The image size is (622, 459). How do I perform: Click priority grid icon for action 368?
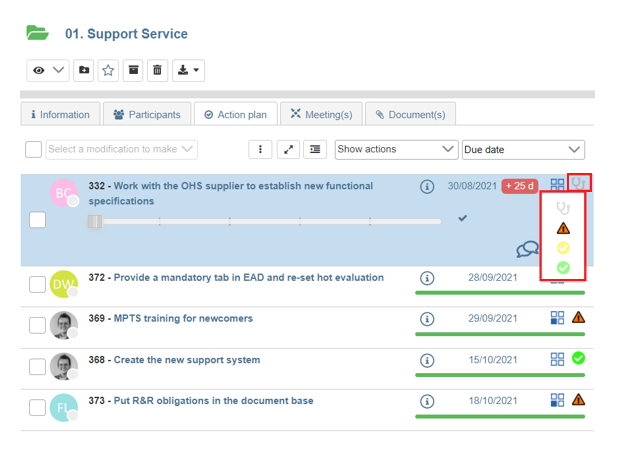tap(557, 359)
